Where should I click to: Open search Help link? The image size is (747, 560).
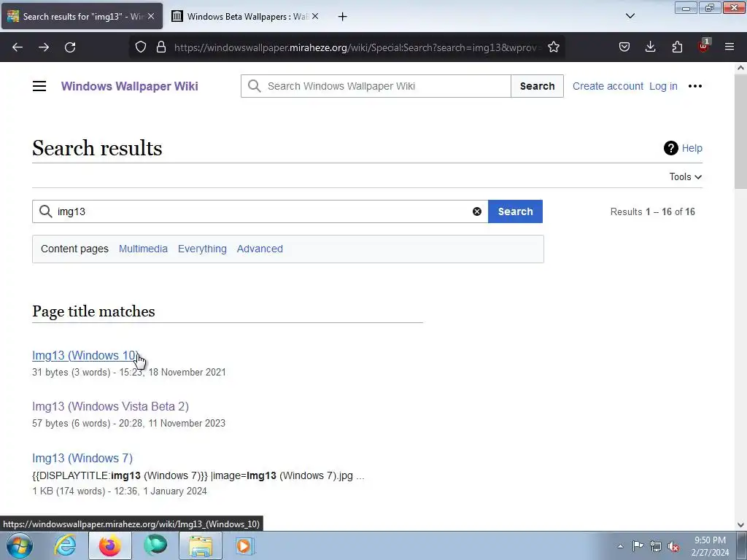pos(683,148)
